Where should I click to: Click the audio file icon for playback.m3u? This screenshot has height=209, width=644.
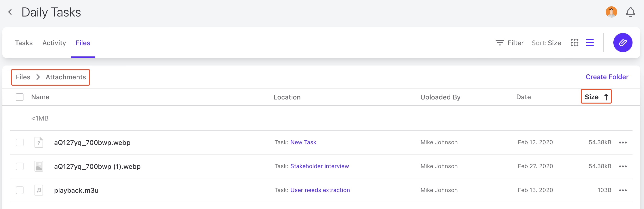click(x=39, y=190)
